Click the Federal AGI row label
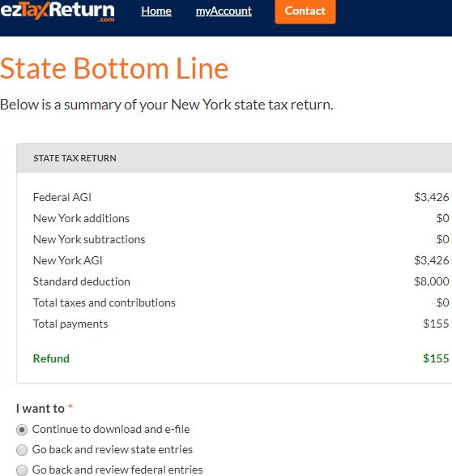The width and height of the screenshot is (452, 476). (62, 197)
